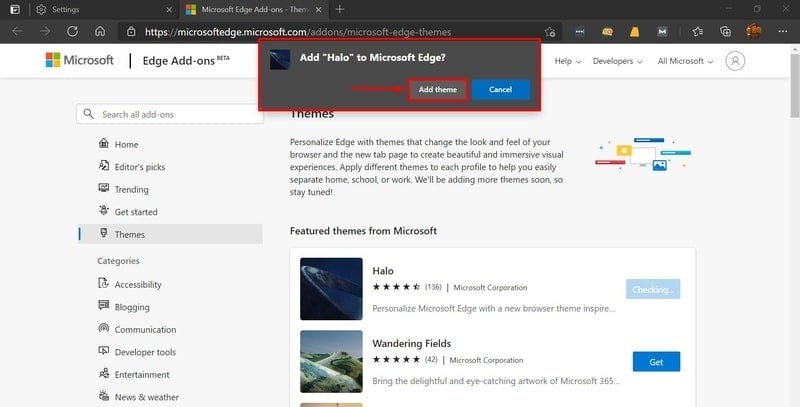Click the browser profile avatar
The height and width of the screenshot is (407, 800).
tap(754, 31)
